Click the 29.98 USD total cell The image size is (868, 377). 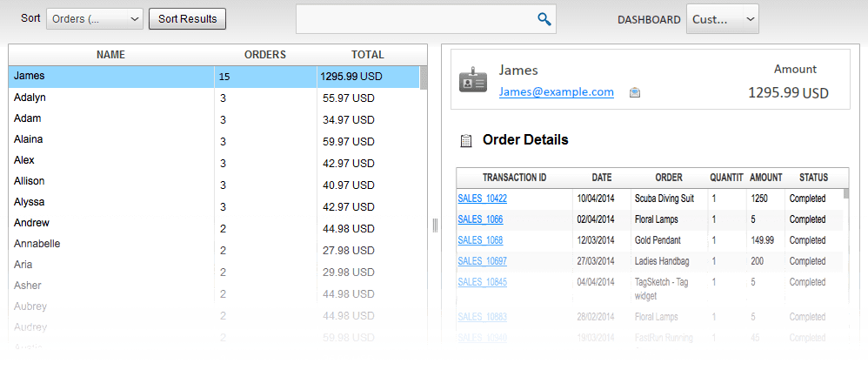click(349, 273)
